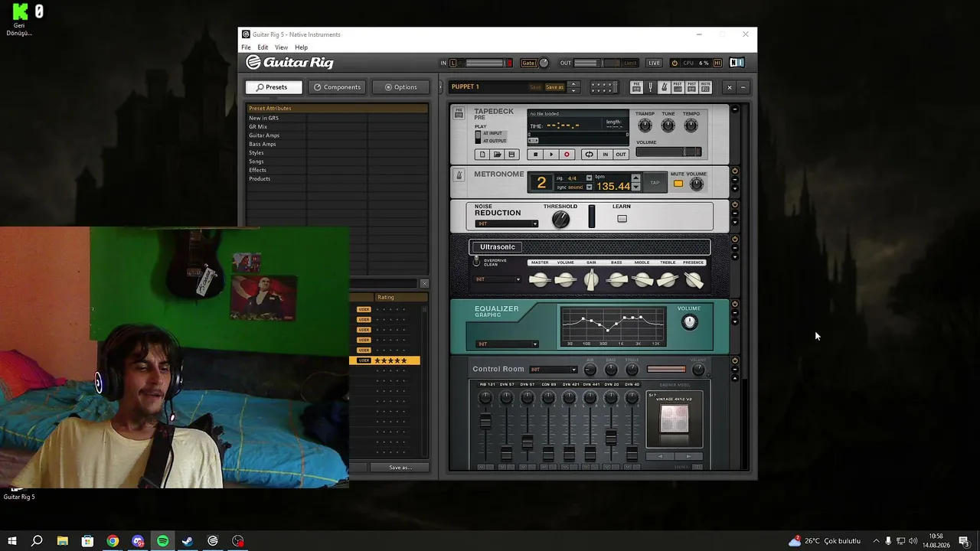Toggle the Guitar Rig engine power icon
980x551 pixels.
(675, 63)
